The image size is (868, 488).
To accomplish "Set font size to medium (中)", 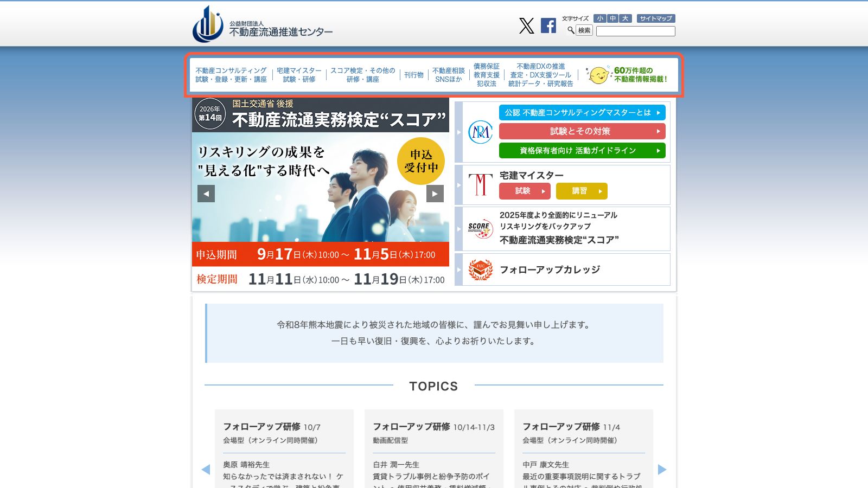I will pos(612,18).
